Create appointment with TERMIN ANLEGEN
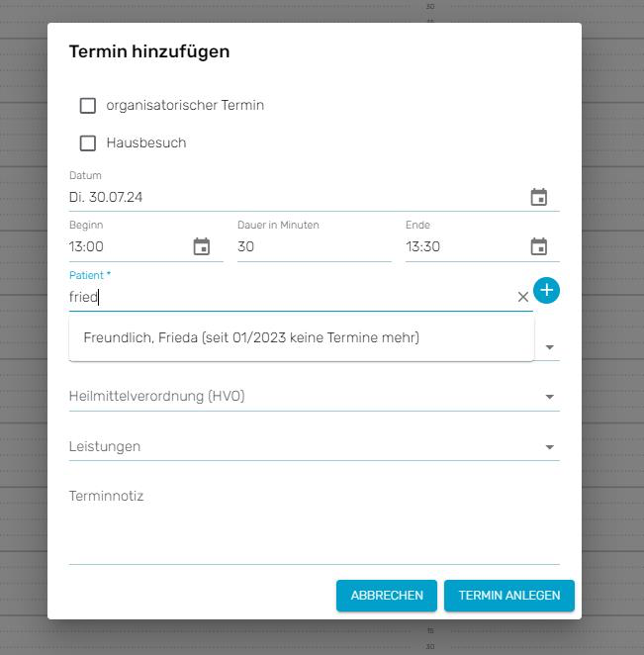 tap(509, 596)
